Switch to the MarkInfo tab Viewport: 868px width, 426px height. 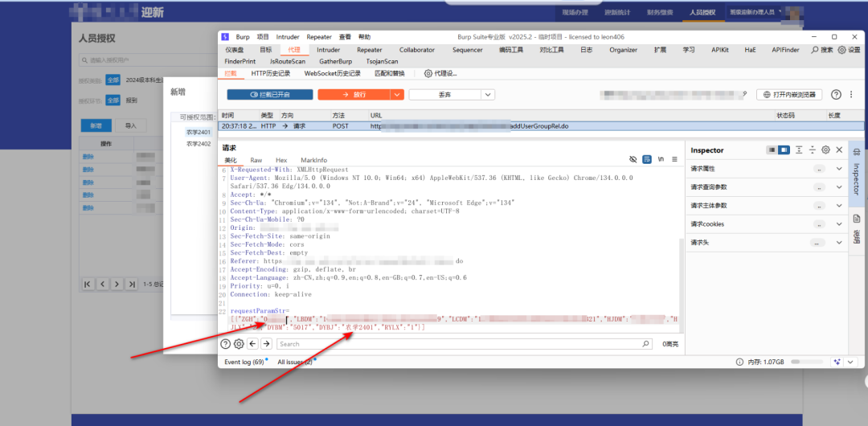pyautogui.click(x=314, y=160)
